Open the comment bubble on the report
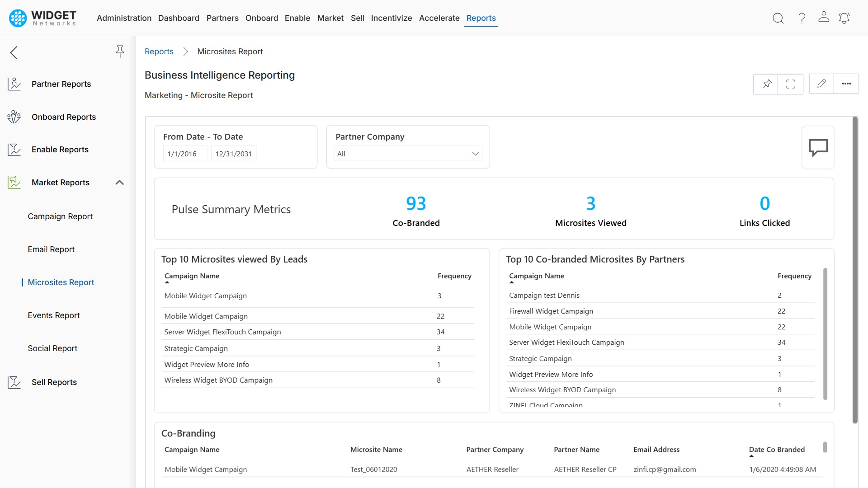The height and width of the screenshot is (488, 868). click(818, 147)
